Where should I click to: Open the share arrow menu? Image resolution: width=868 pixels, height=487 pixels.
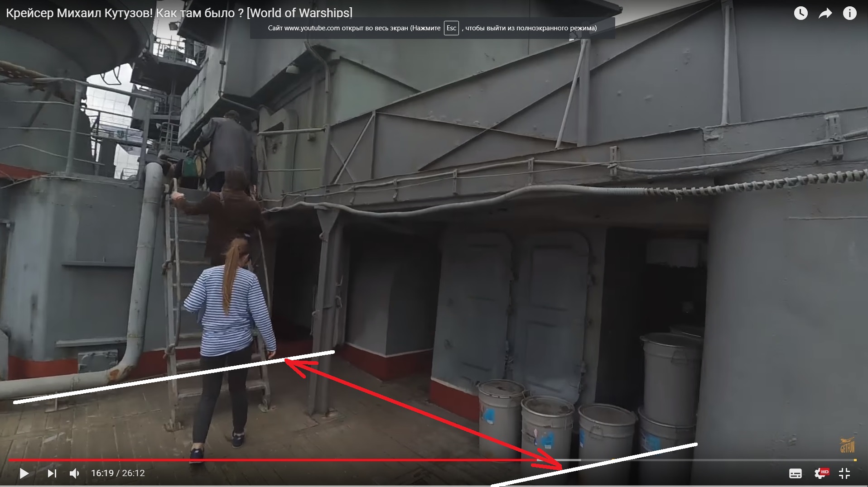coord(825,14)
